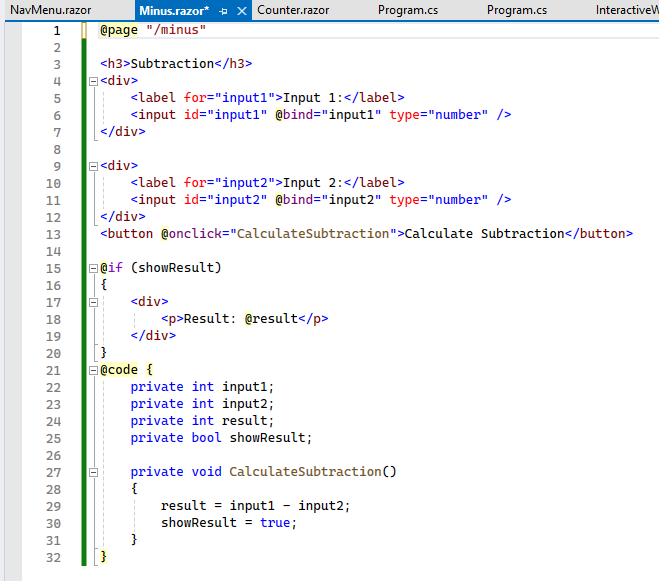Click the @onclick CalculateSubtraction handler name
The height and width of the screenshot is (581, 659).
(x=313, y=233)
